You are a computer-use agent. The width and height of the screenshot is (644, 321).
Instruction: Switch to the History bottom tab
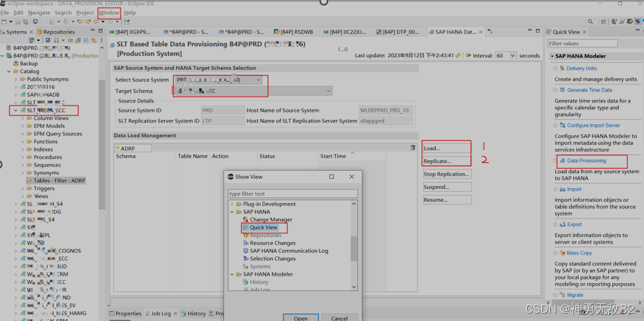pyautogui.click(x=193, y=314)
